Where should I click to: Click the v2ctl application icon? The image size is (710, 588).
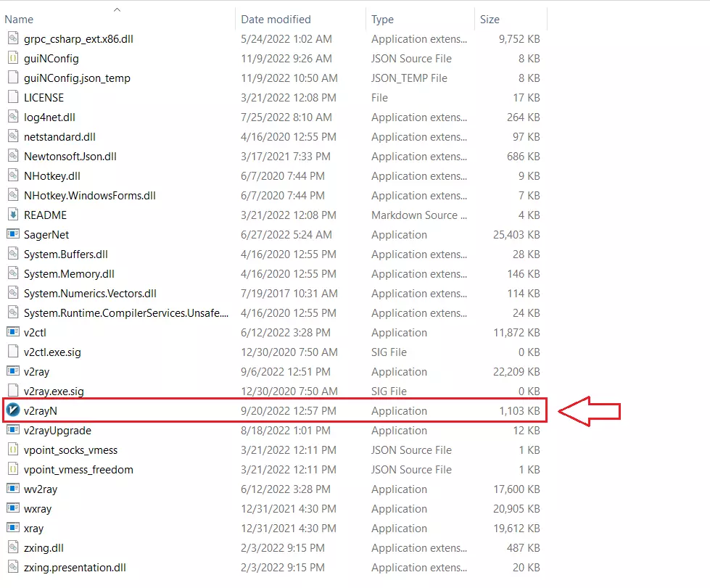tap(12, 332)
